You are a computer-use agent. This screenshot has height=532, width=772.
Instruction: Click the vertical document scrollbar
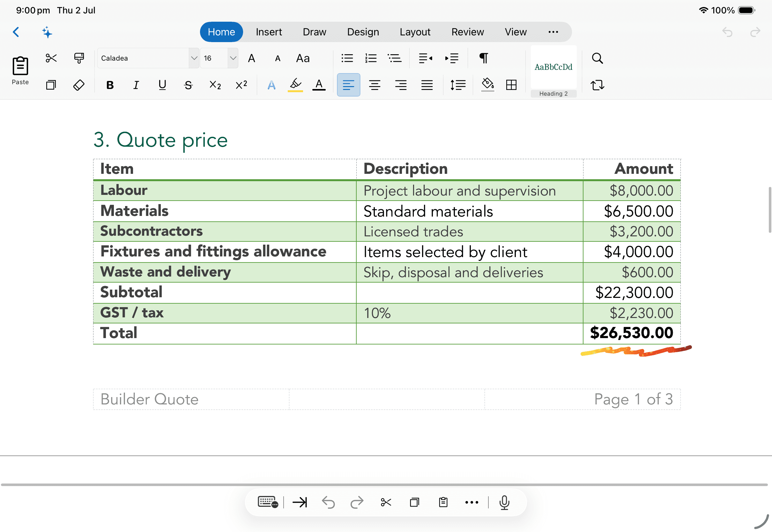point(770,210)
